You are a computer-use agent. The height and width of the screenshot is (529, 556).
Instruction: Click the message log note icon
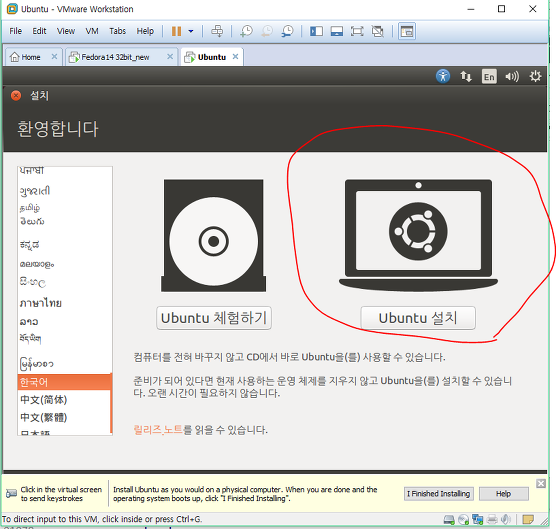(528, 520)
